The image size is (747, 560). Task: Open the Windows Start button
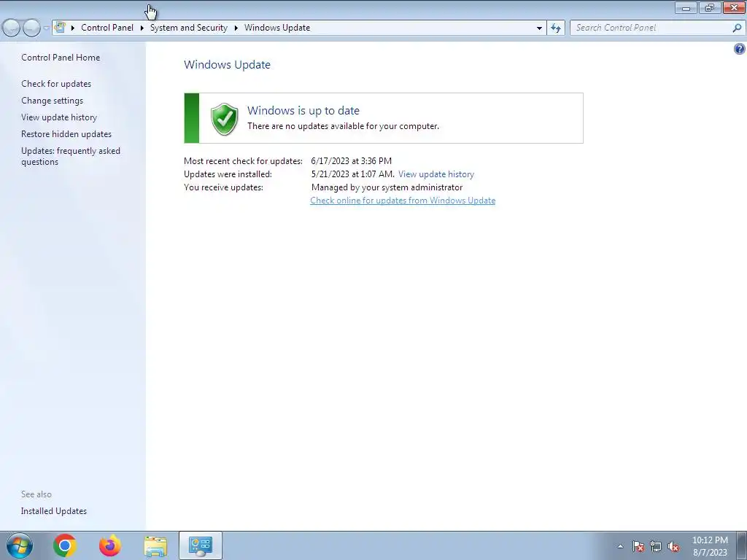(x=20, y=545)
